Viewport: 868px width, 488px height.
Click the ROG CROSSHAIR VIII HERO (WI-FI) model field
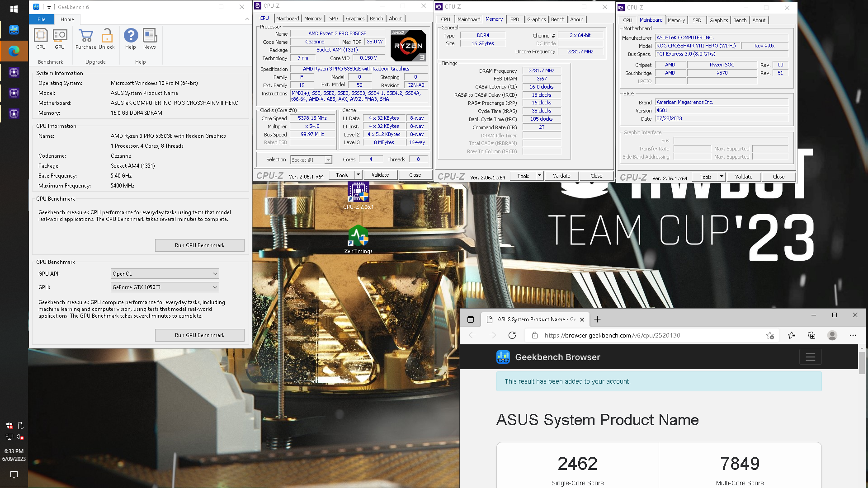point(698,46)
